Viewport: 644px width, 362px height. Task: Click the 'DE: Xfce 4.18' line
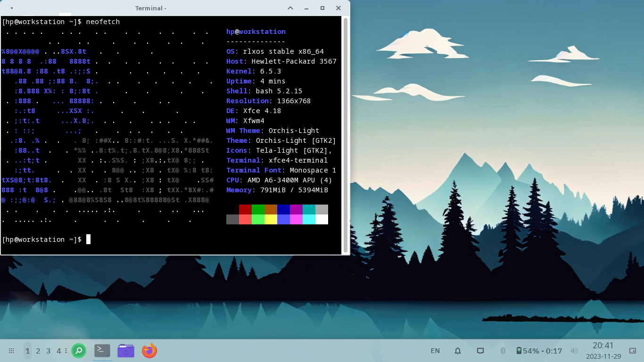coord(254,111)
